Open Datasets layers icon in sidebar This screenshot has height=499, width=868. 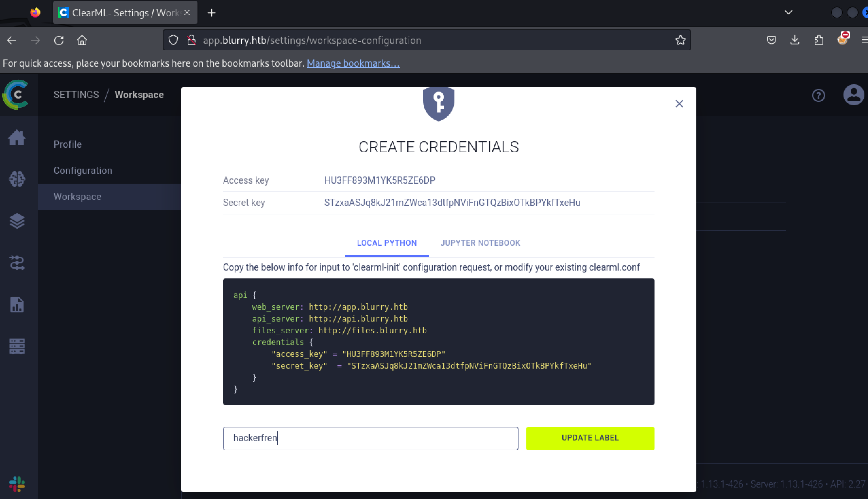[16, 221]
